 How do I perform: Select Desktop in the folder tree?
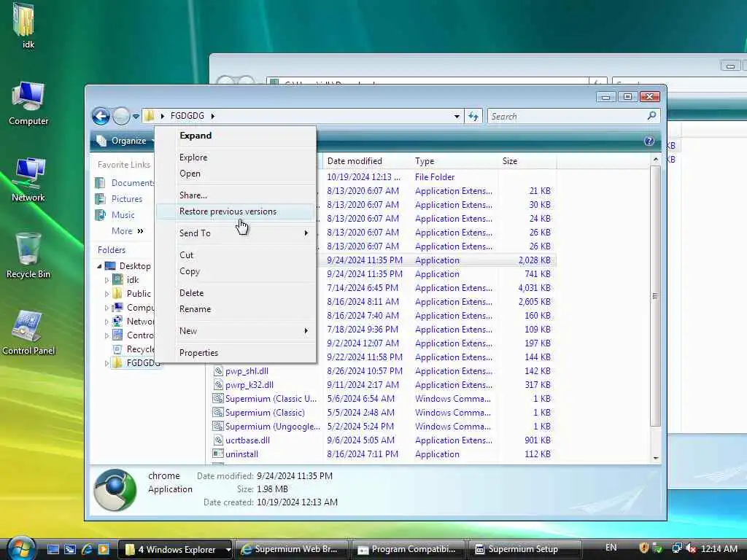coord(135,266)
